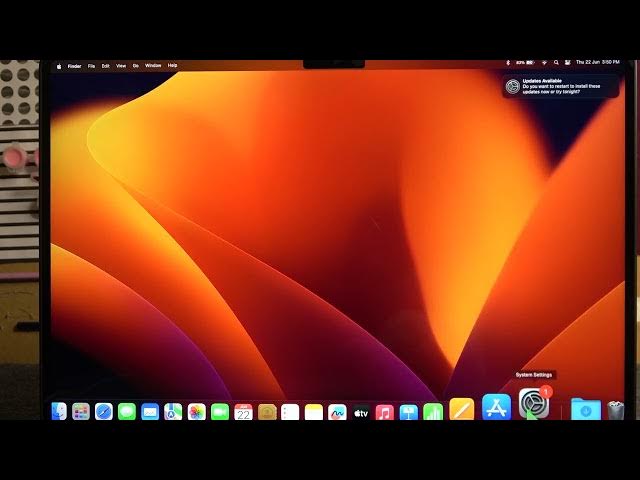Open Spotlight search from the menu bar

556,62
